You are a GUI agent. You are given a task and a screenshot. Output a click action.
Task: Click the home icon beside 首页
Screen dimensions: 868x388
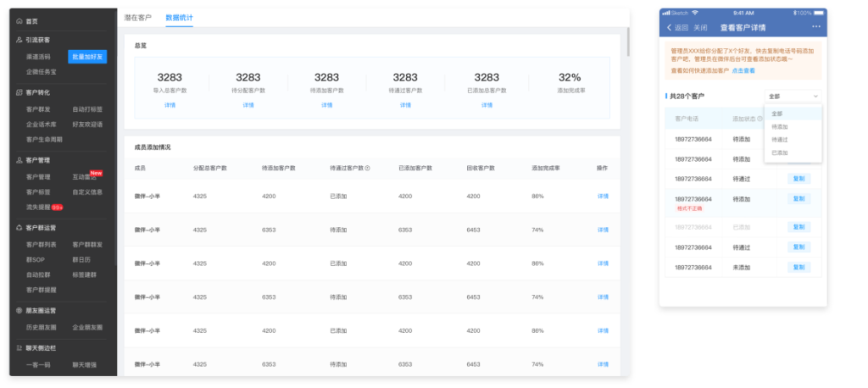[x=19, y=20]
